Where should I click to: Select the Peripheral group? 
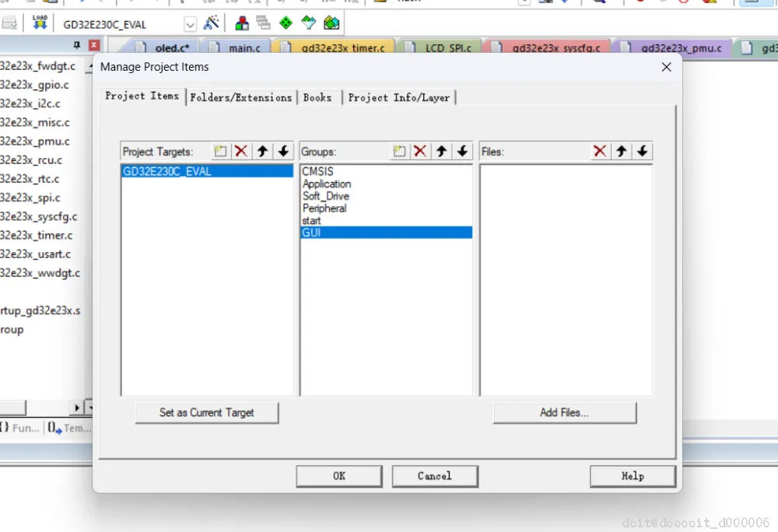pos(386,208)
